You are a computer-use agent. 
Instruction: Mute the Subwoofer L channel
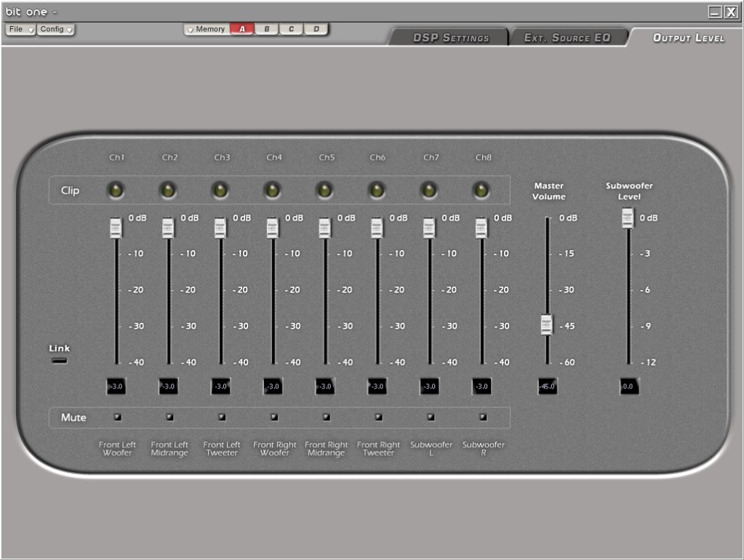coord(431,417)
